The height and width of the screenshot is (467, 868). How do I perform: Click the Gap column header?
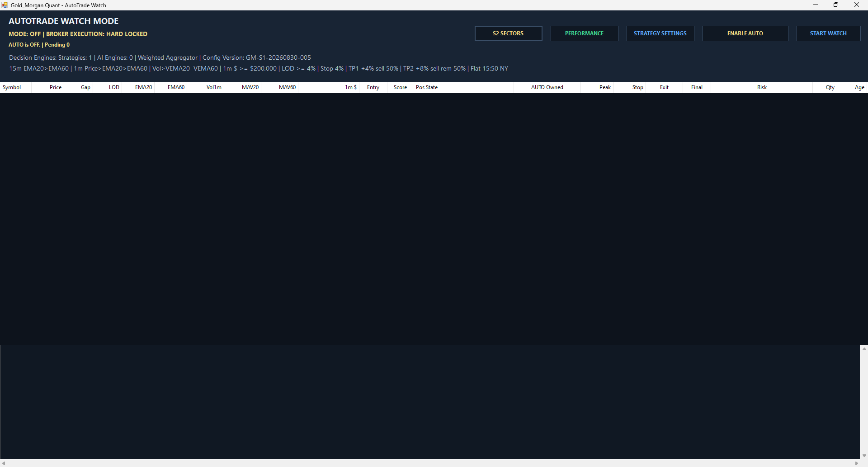pyautogui.click(x=79, y=87)
